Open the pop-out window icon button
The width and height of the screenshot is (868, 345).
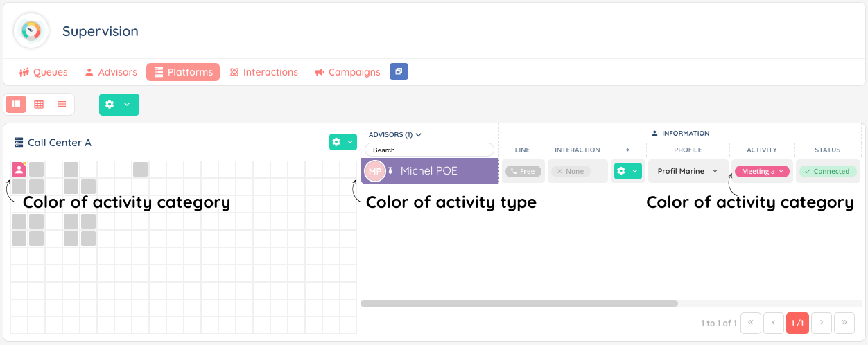pyautogui.click(x=399, y=71)
